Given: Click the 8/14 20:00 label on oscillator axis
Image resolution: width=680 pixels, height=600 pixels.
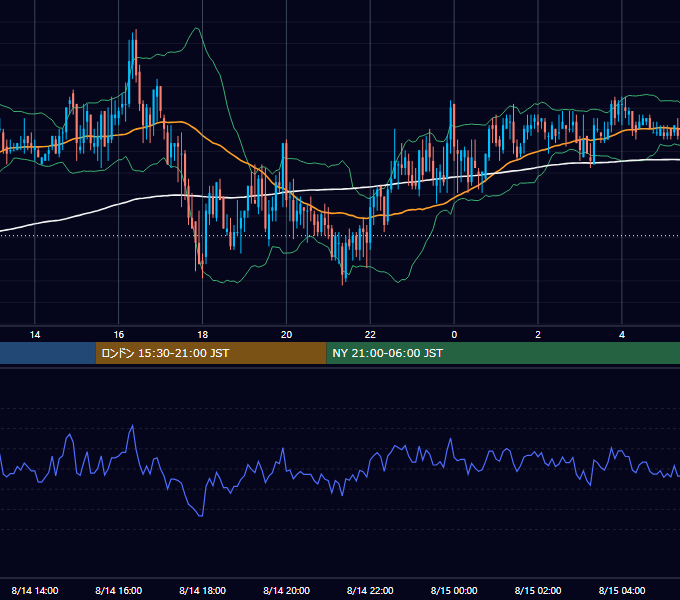Looking at the screenshot, I should 286,590.
